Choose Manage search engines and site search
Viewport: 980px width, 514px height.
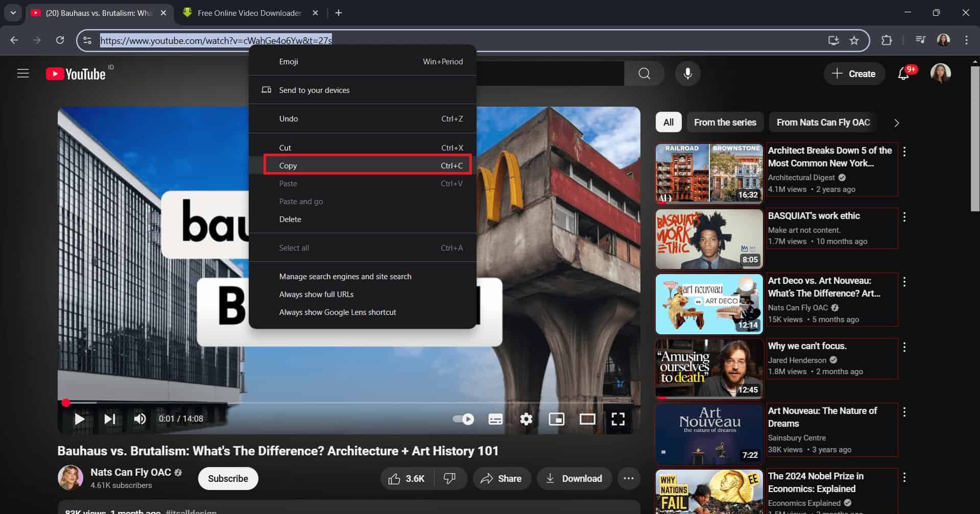pyautogui.click(x=363, y=276)
